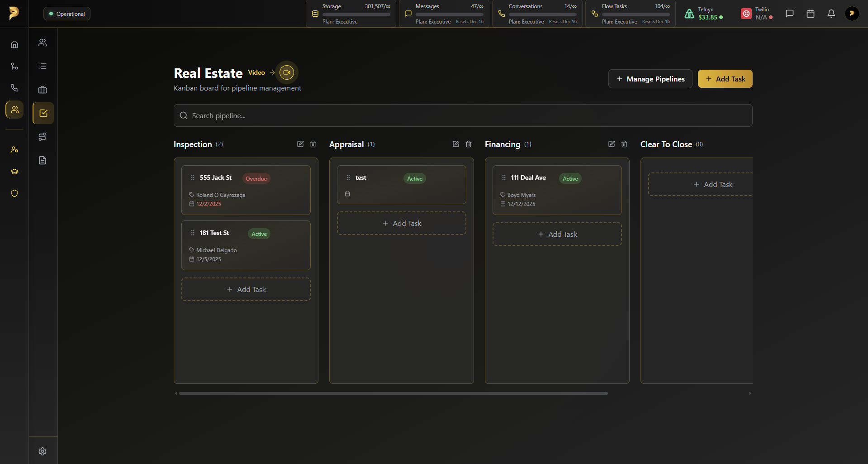Add Task in Clear To Close column
Image resolution: width=868 pixels, height=464 pixels.
coord(701,184)
